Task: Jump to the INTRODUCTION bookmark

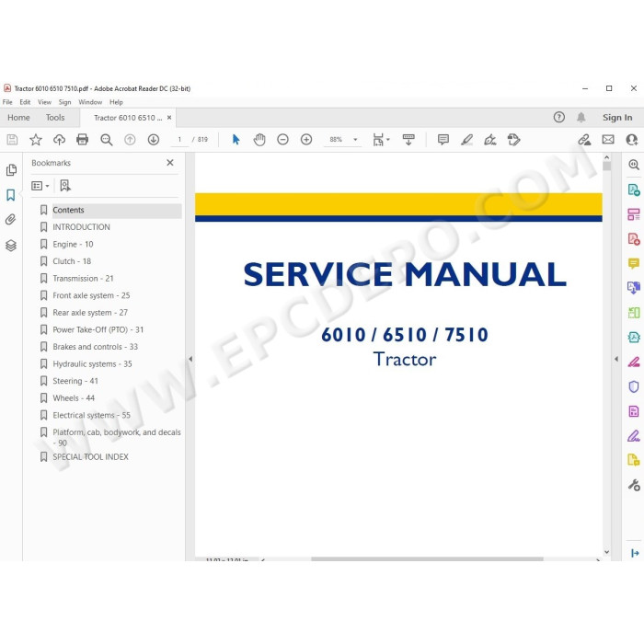Action: pyautogui.click(x=81, y=227)
